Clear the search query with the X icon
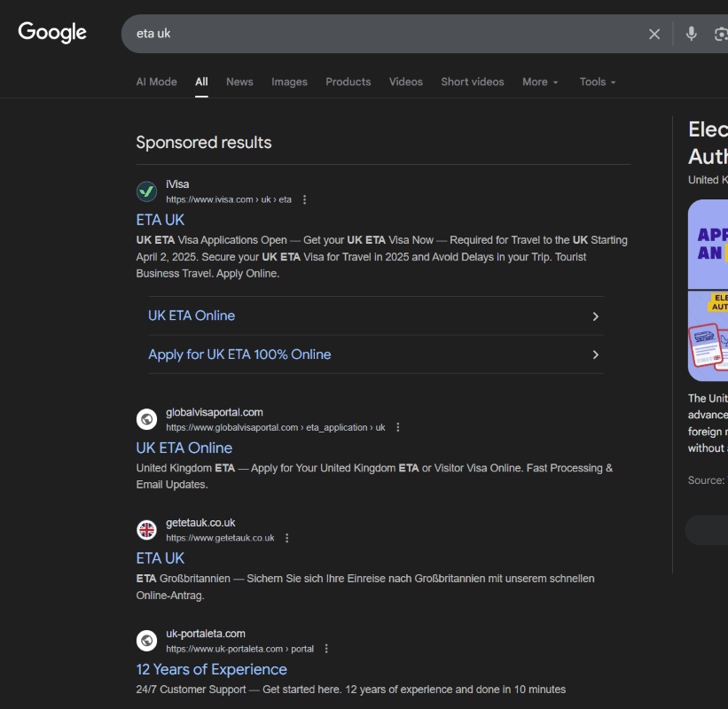 (654, 34)
